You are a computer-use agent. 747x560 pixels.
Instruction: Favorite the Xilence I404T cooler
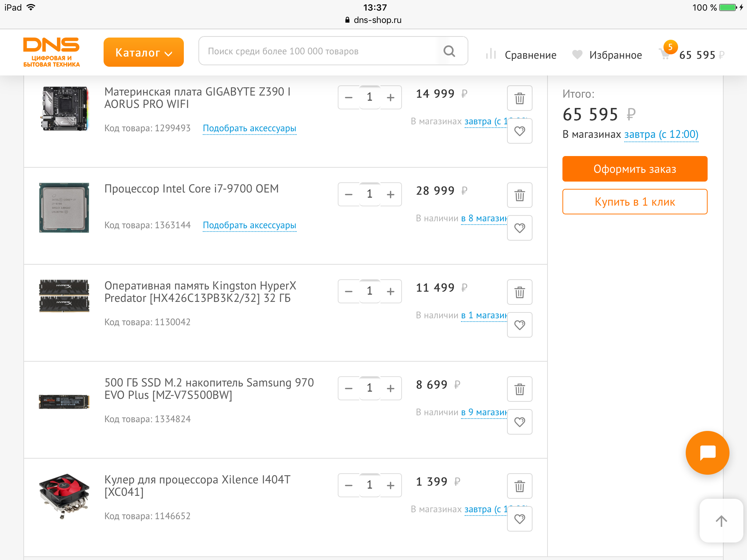(x=519, y=519)
